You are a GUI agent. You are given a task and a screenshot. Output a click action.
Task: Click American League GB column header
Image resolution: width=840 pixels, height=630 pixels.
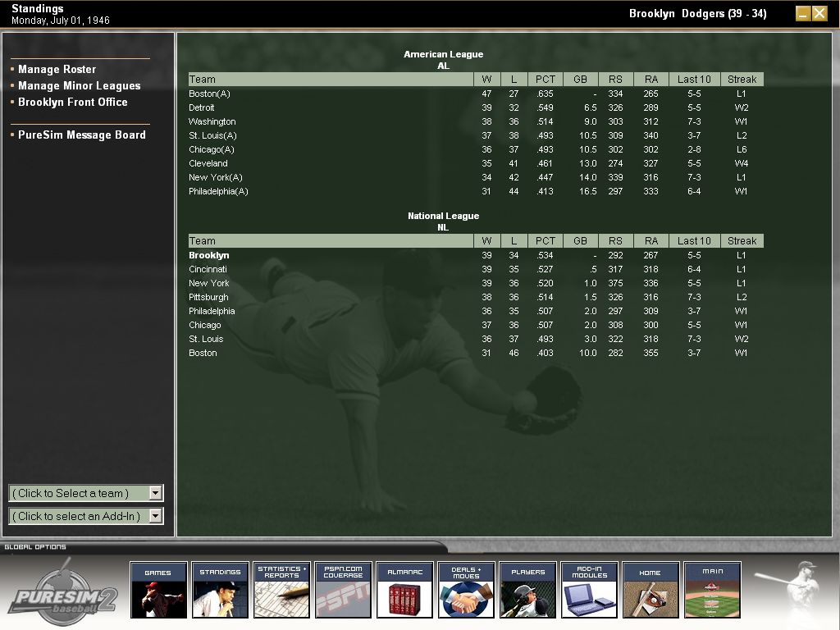(x=581, y=80)
